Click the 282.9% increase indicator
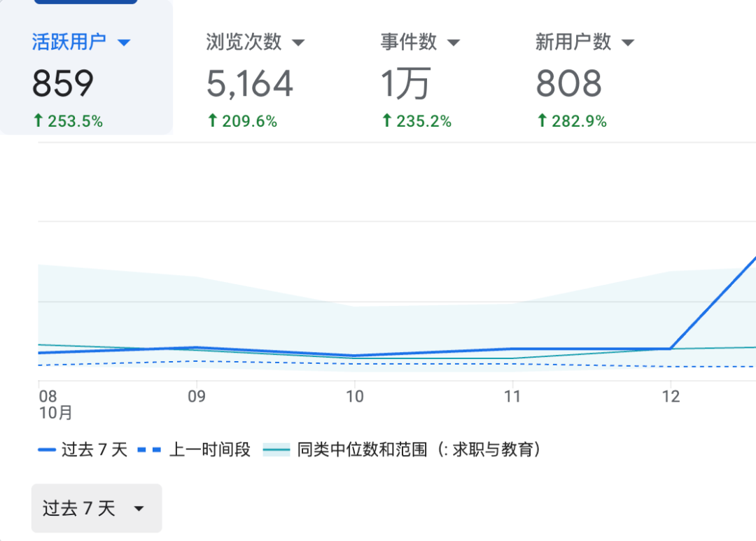The image size is (756, 541). [x=572, y=121]
